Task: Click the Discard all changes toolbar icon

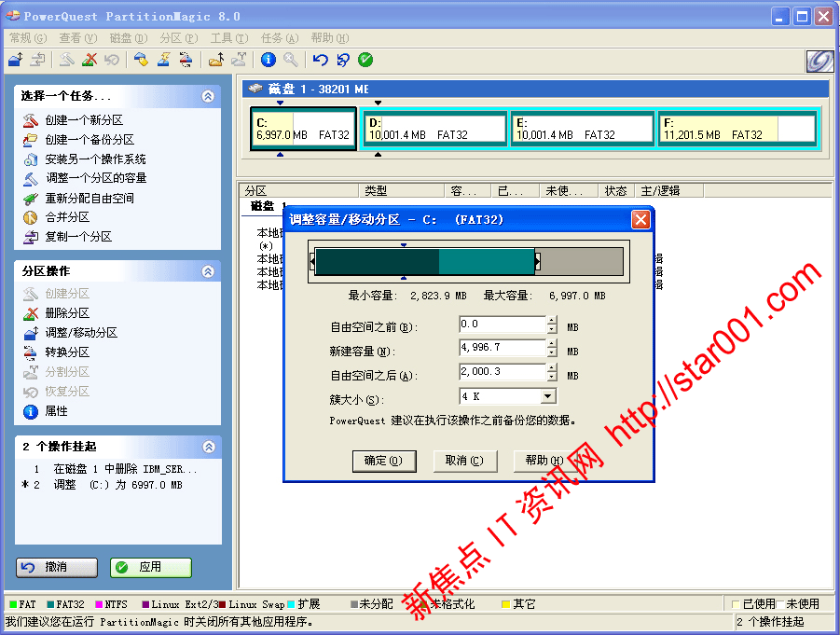Action: (x=343, y=60)
